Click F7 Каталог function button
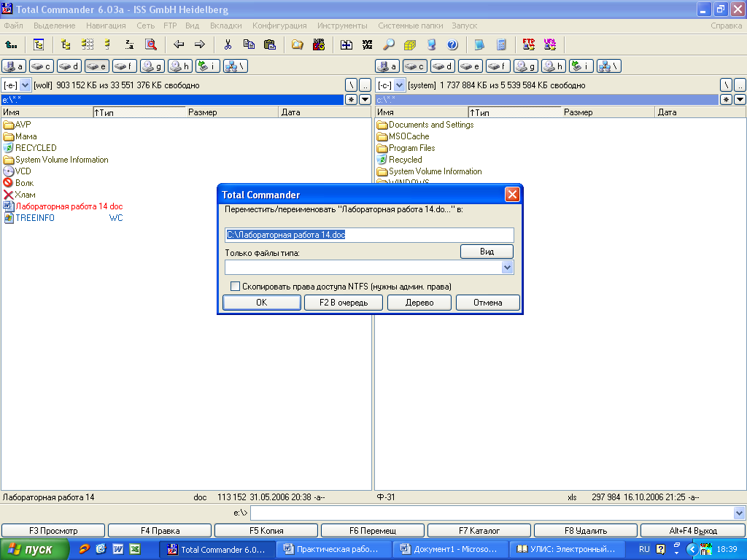 point(479,531)
